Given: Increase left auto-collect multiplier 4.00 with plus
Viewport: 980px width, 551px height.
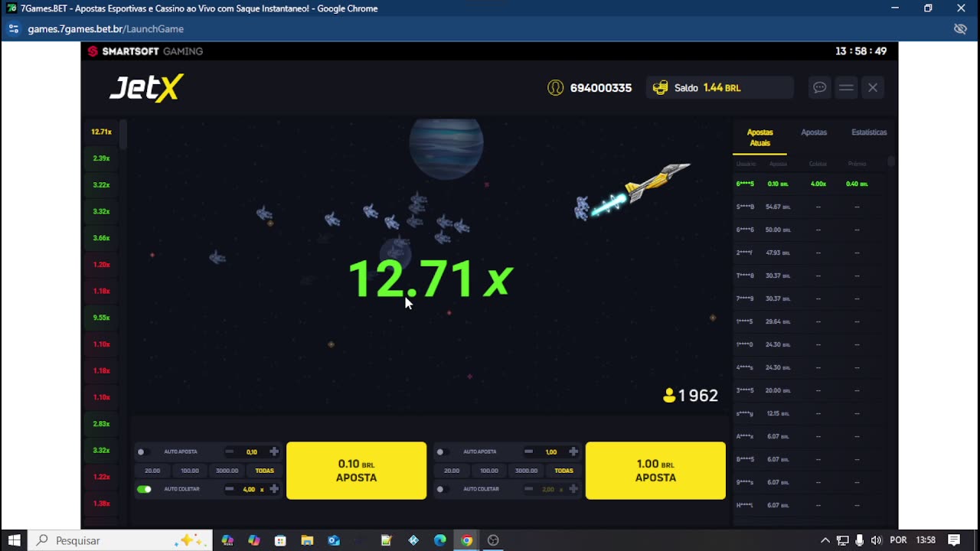Looking at the screenshot, I should click(x=274, y=489).
